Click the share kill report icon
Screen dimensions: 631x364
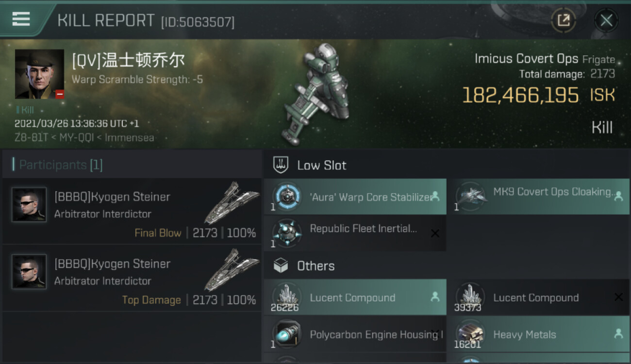click(564, 20)
